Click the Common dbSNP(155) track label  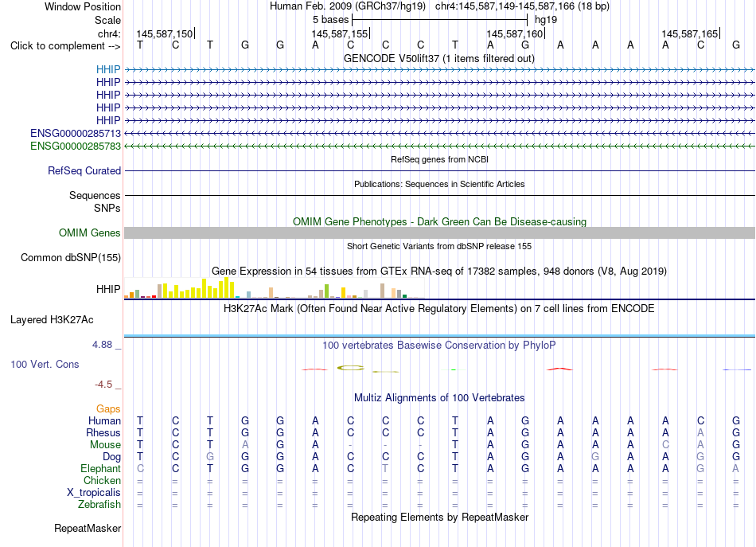click(70, 258)
